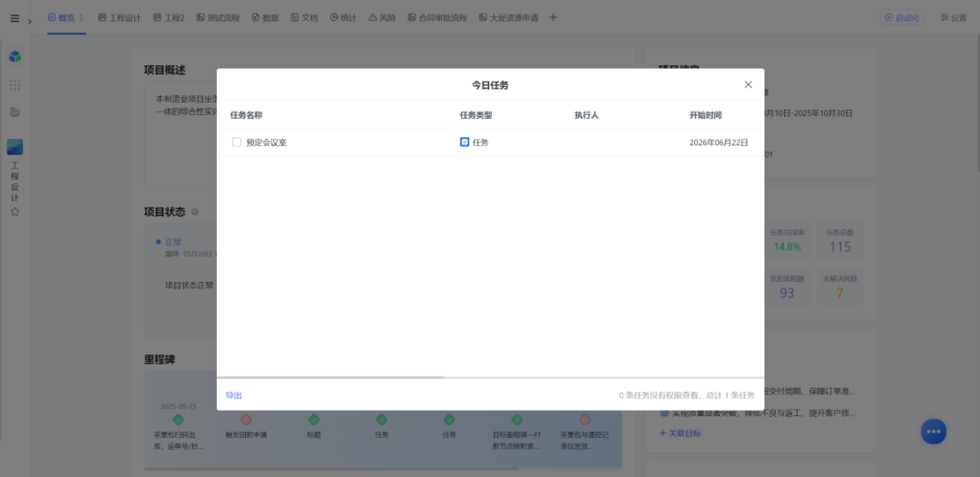Click the 开始时间 column header
The width and height of the screenshot is (980, 477).
[706, 115]
